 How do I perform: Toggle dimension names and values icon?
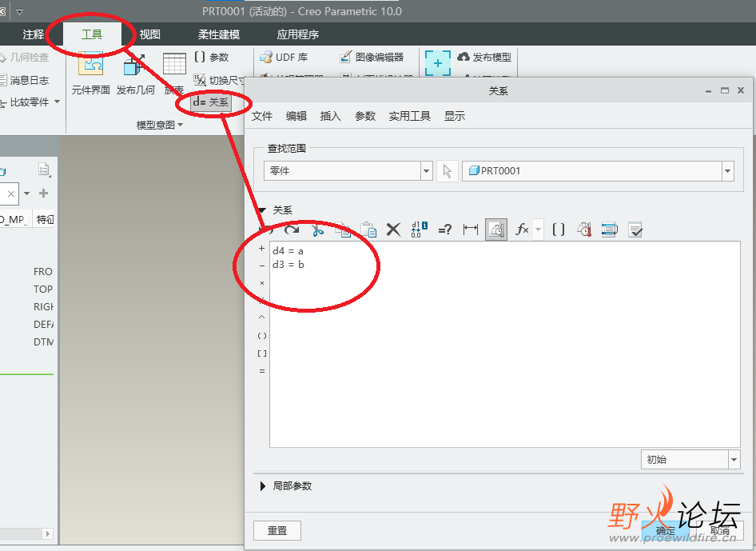(x=419, y=230)
